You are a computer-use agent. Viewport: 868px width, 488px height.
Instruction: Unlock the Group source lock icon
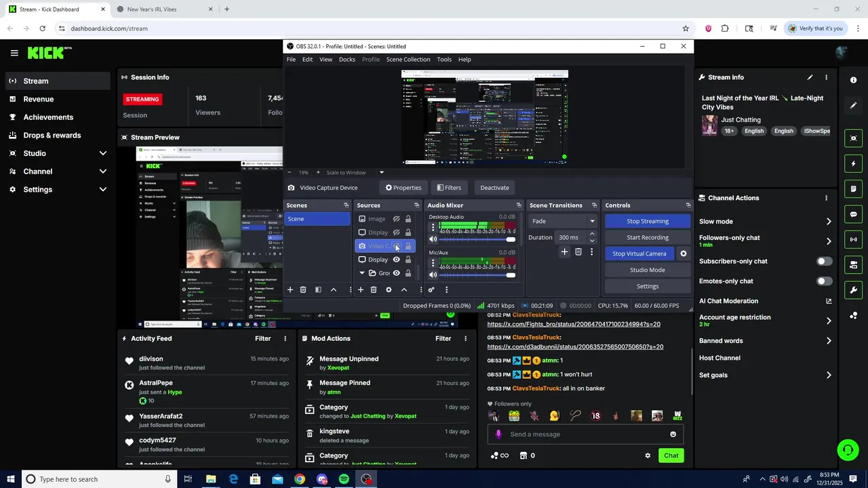coord(408,273)
